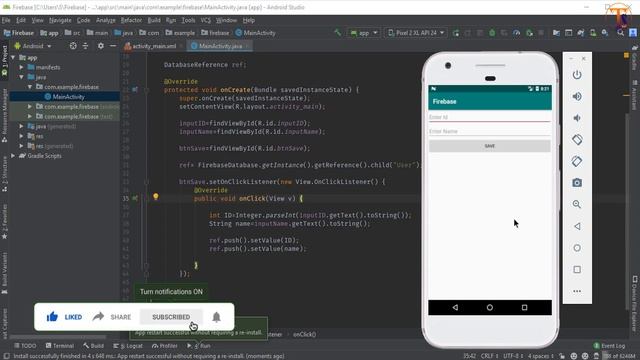This screenshot has width=640, height=360.
Task: Tap the Recents button on the phone navigation bar
Action: [524, 307]
